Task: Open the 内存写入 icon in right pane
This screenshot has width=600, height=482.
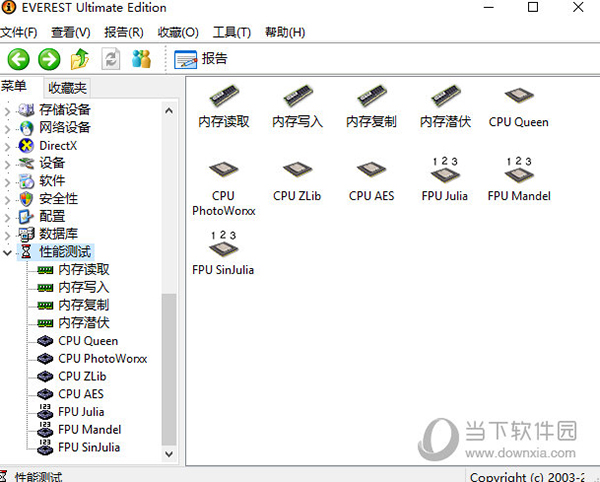Action: [x=297, y=107]
